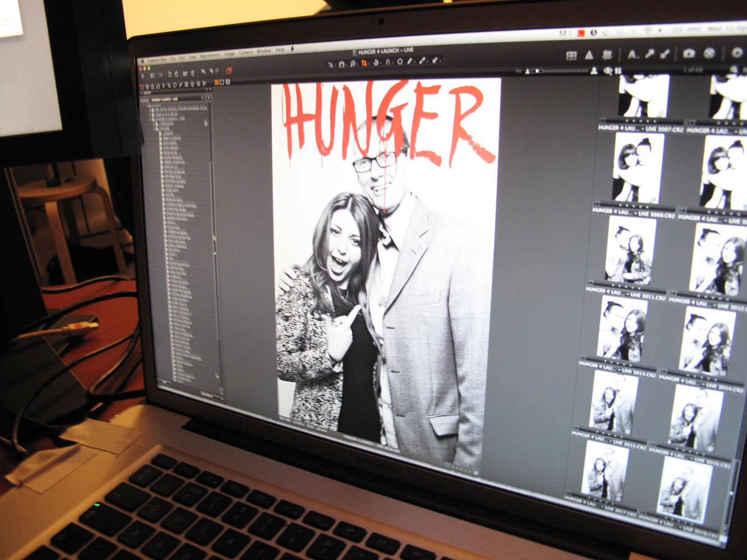Open the Help menu

280,50
